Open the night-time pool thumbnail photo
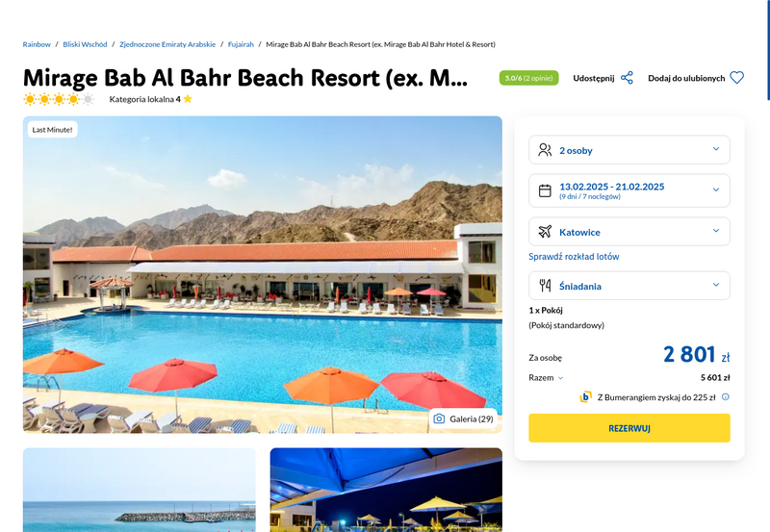Image resolution: width=770 pixels, height=532 pixels. (x=386, y=490)
